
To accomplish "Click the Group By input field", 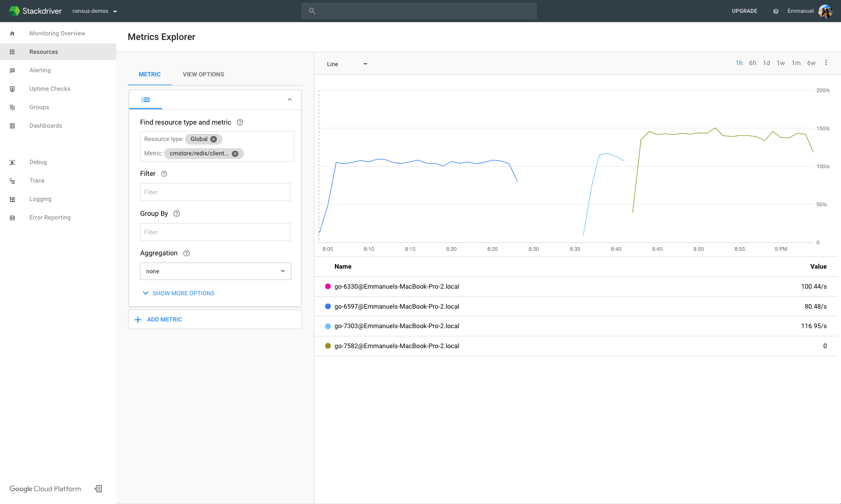I will point(215,232).
